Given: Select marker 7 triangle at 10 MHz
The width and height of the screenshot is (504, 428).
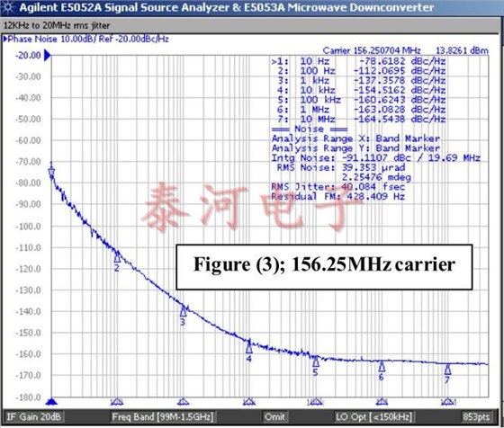Looking at the screenshot, I should point(448,370).
